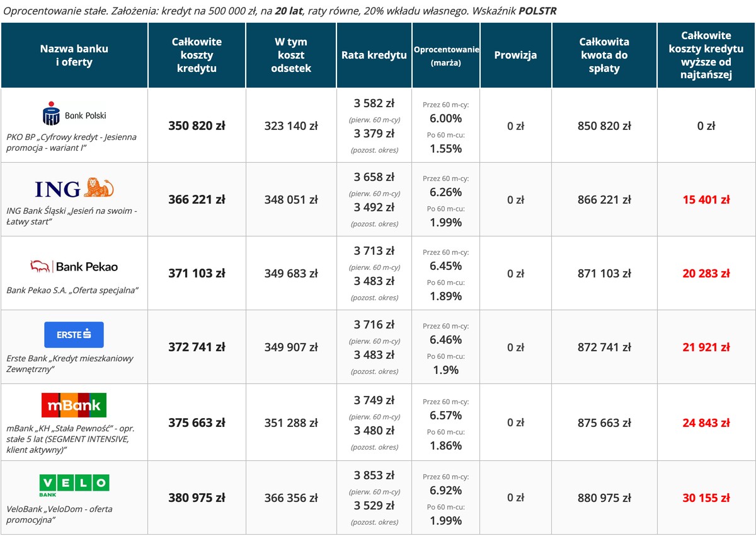Select the red "24 843 zł" difference
Viewport: 756px width, 536px height.
click(706, 422)
